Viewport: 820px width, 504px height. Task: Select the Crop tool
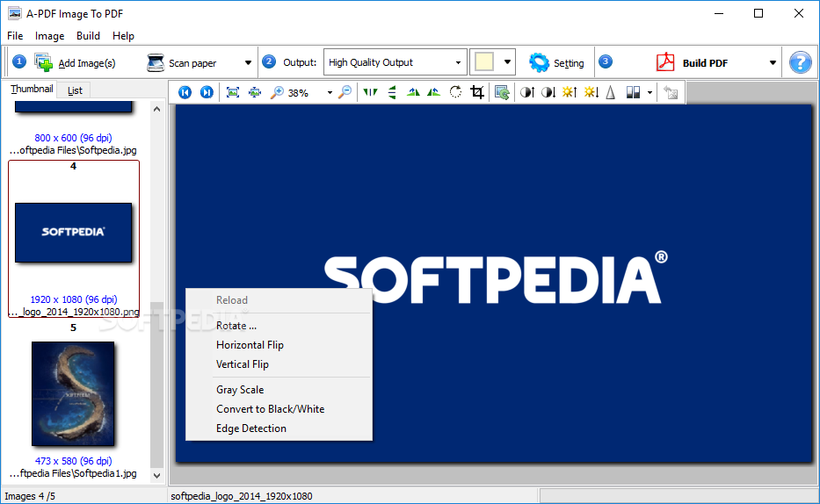point(477,92)
